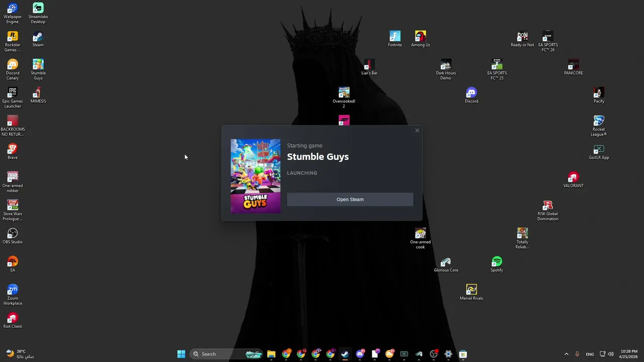Close the Stumble Guys launch dialog
The height and width of the screenshot is (362, 644).
[x=417, y=131]
